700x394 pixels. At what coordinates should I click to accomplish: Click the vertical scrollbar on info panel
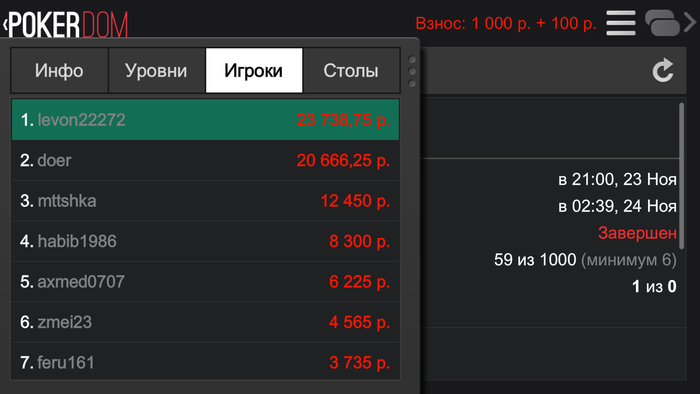681,176
